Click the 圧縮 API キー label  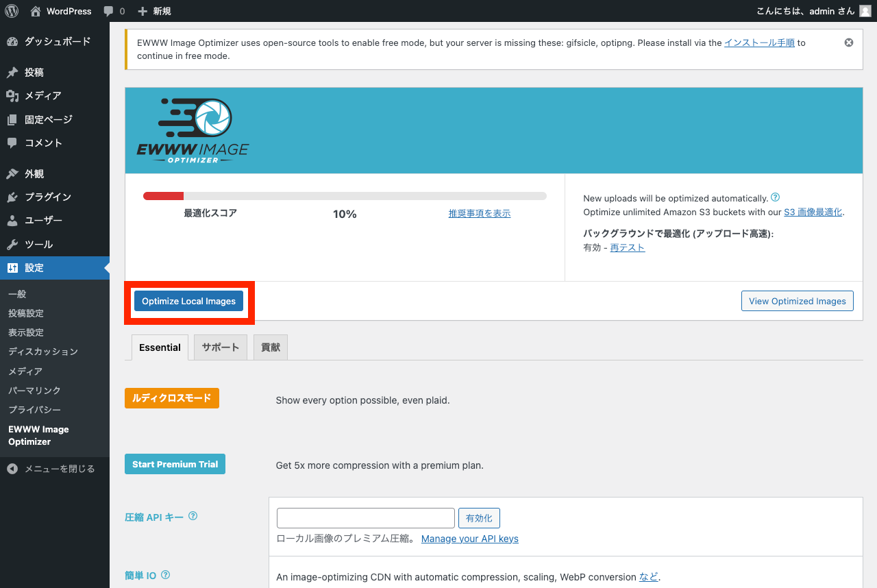(x=154, y=517)
